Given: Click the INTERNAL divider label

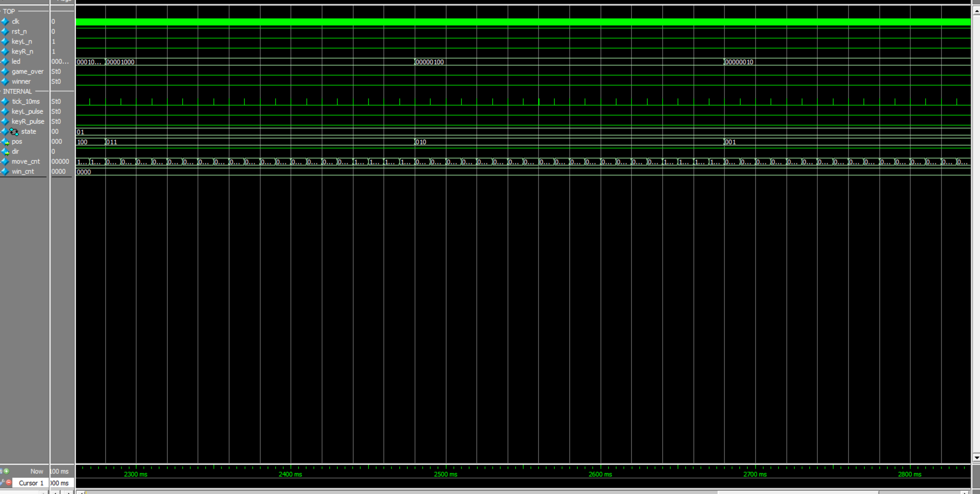Looking at the screenshot, I should [x=17, y=91].
